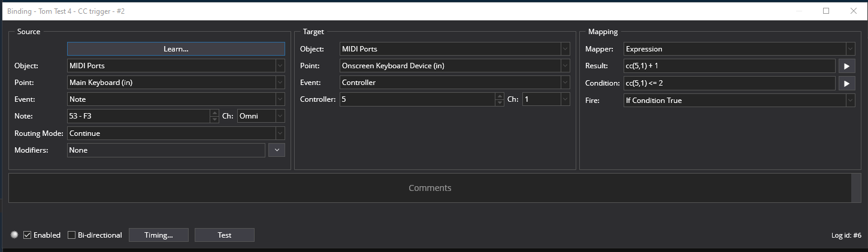The image size is (868, 252).
Task: Click the Comments area vertical scrollbar
Action: point(856,188)
